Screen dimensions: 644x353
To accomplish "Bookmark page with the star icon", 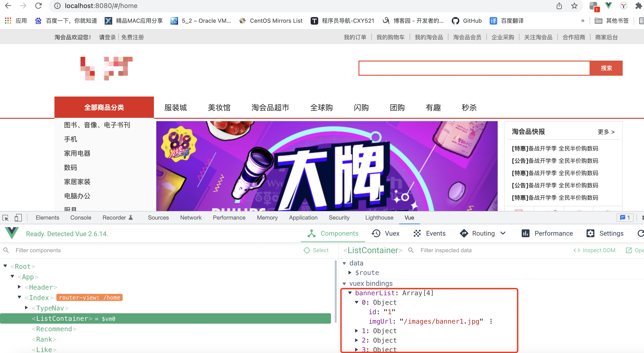I will pyautogui.click(x=574, y=6).
